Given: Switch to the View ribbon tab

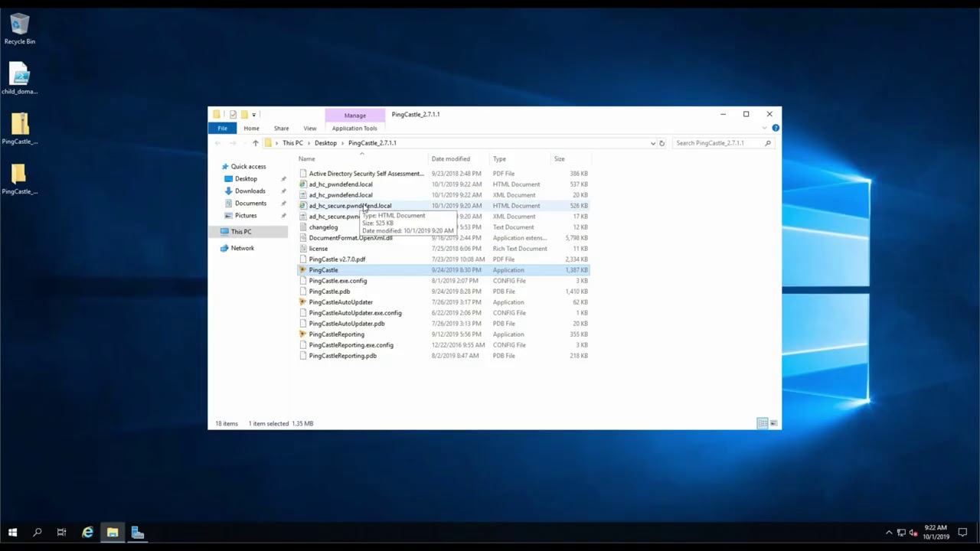Looking at the screenshot, I should click(309, 129).
